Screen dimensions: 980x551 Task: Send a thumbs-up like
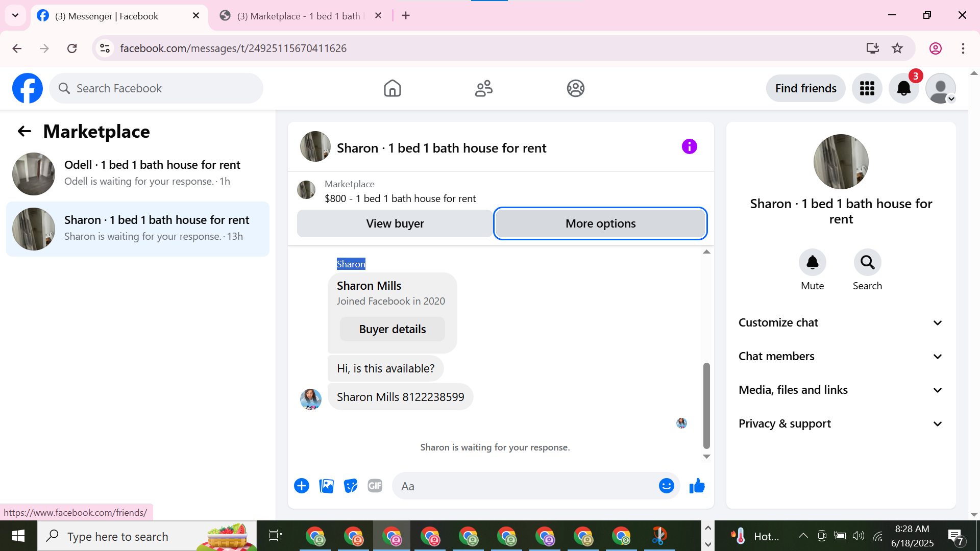click(697, 486)
